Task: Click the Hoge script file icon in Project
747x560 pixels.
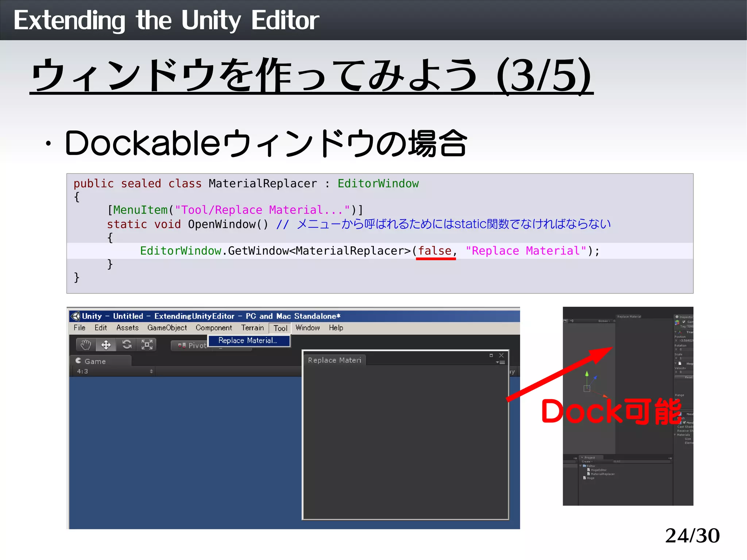Action: [584, 478]
